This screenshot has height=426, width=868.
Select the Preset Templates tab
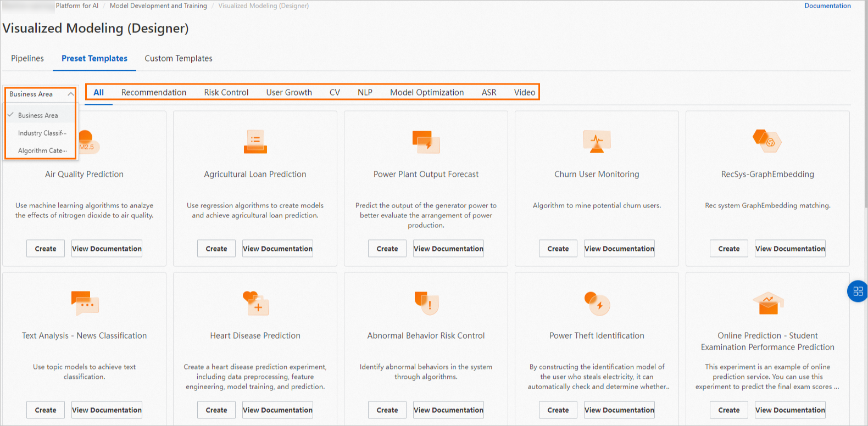(x=94, y=58)
